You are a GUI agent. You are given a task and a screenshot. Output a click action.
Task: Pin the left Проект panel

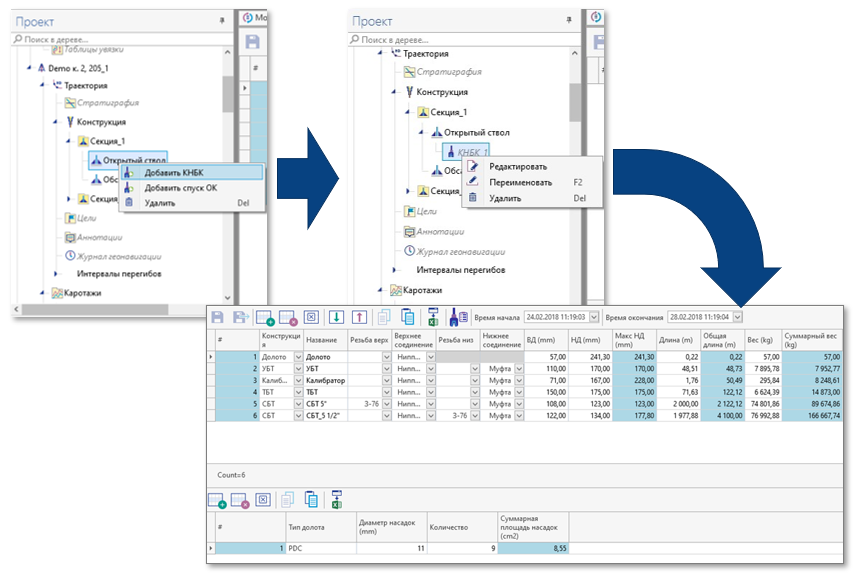click(x=222, y=21)
